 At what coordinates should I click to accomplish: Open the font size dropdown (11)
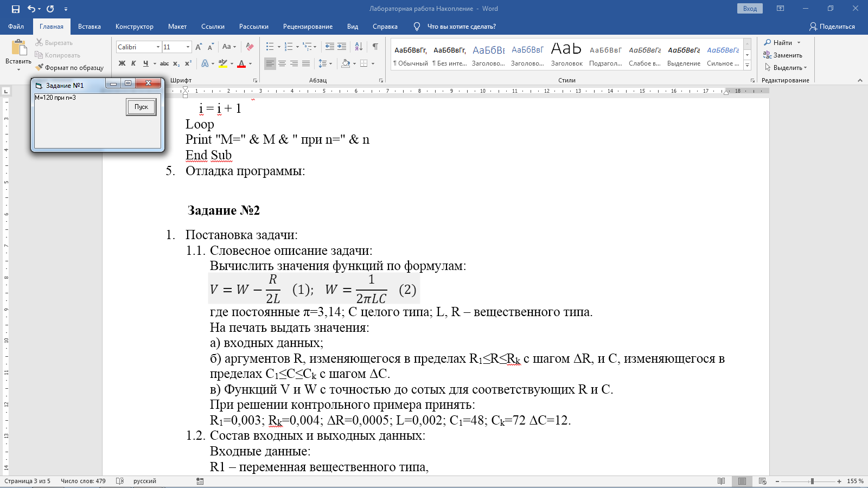point(188,47)
